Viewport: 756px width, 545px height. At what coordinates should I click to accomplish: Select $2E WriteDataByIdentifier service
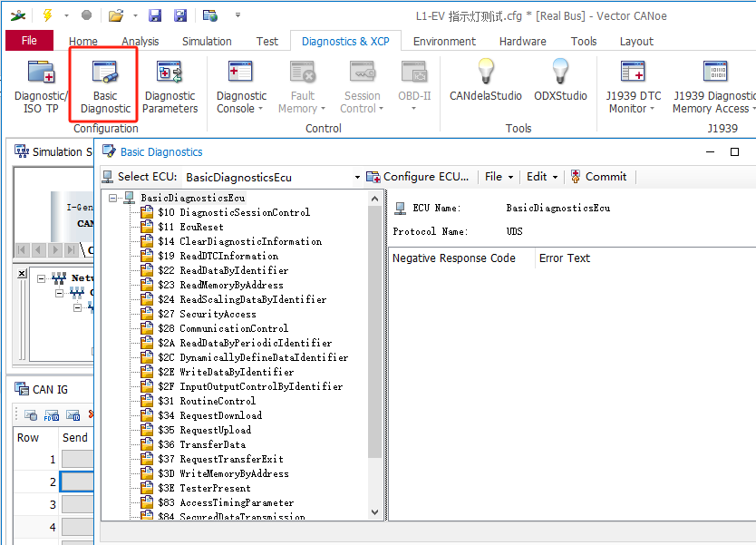pos(226,372)
